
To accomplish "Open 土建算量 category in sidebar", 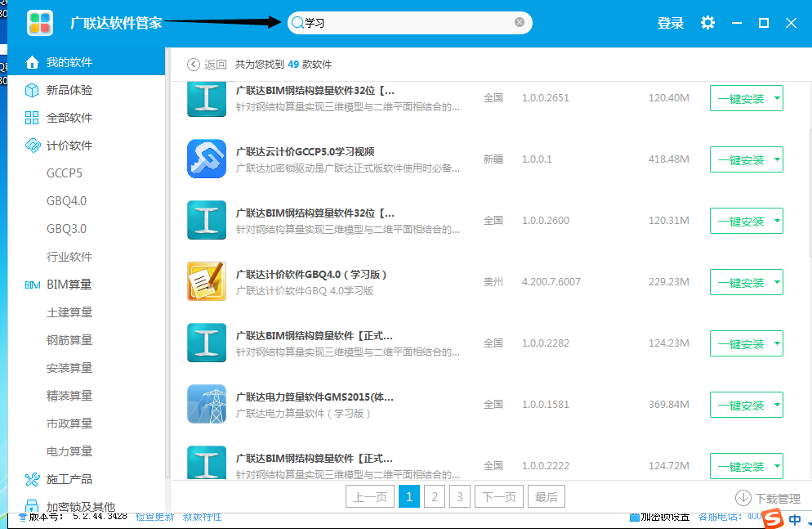I will click(x=69, y=312).
